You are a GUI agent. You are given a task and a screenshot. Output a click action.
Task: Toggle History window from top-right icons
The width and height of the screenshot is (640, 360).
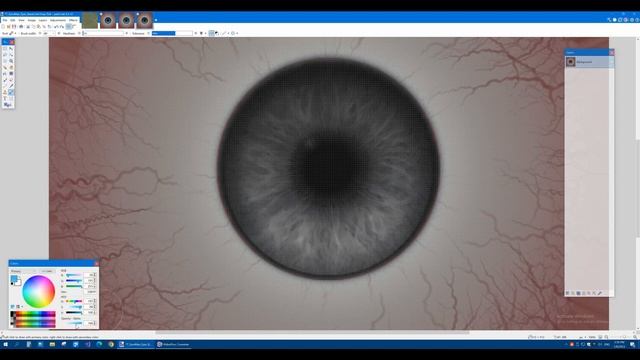tap(614, 20)
